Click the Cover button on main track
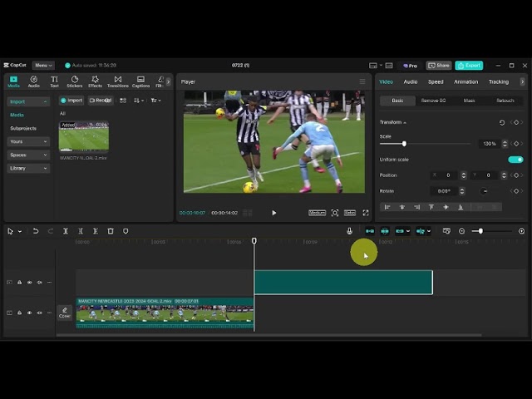Image resolution: width=532 pixels, height=399 pixels. pos(65,313)
